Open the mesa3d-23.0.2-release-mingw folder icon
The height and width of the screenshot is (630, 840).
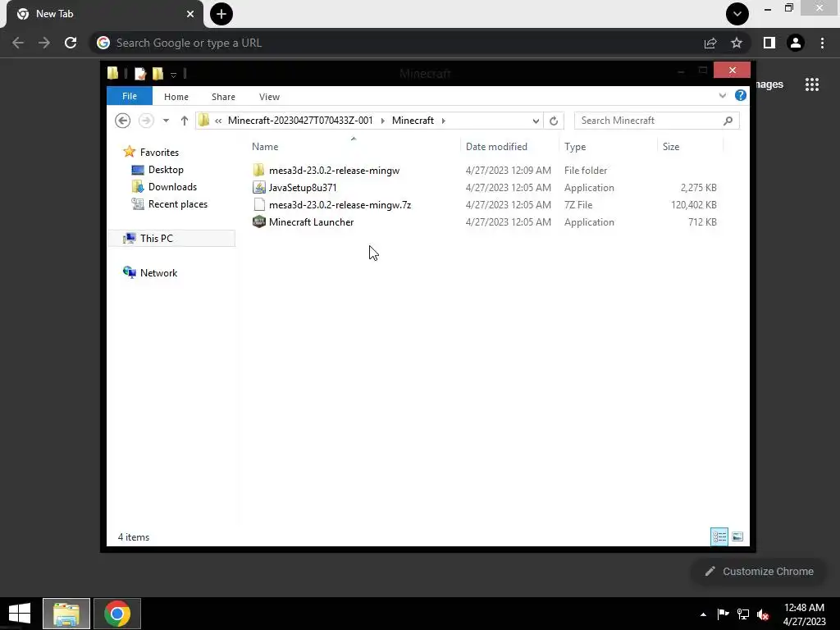click(x=258, y=171)
